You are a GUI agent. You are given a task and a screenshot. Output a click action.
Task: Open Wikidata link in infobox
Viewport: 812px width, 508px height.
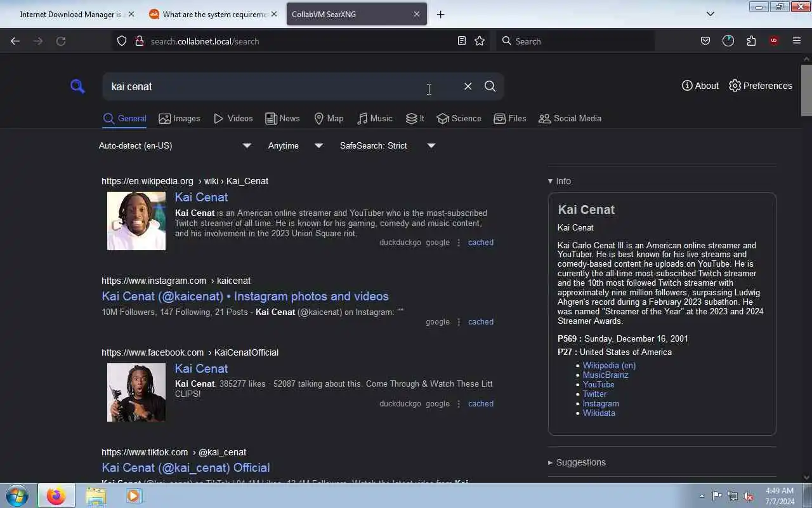pos(599,413)
